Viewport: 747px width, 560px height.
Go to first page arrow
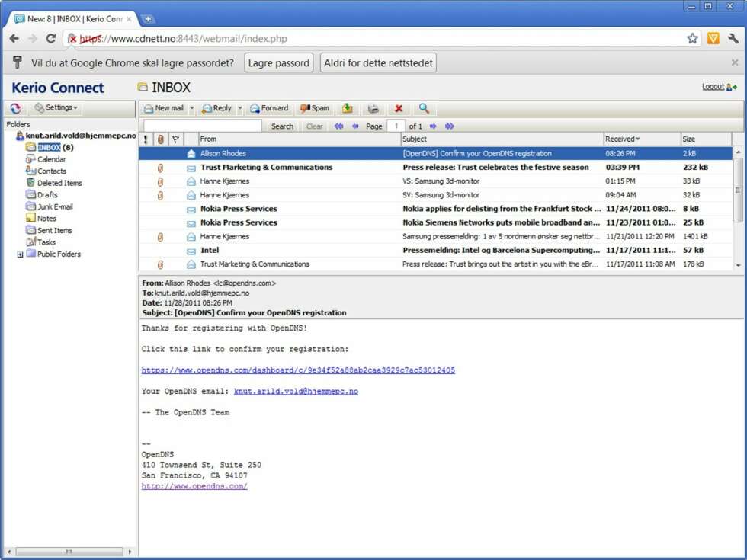click(338, 126)
